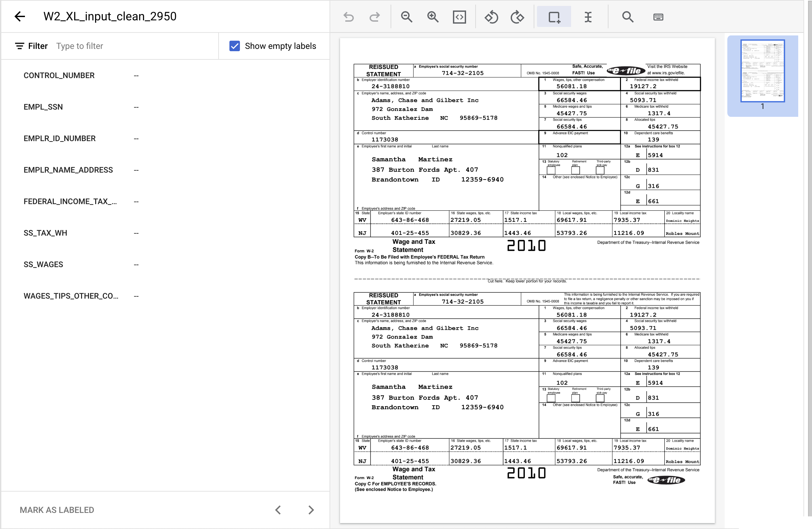Fit the document to the viewer
Viewport: 812px width, 529px height.
[459, 16]
